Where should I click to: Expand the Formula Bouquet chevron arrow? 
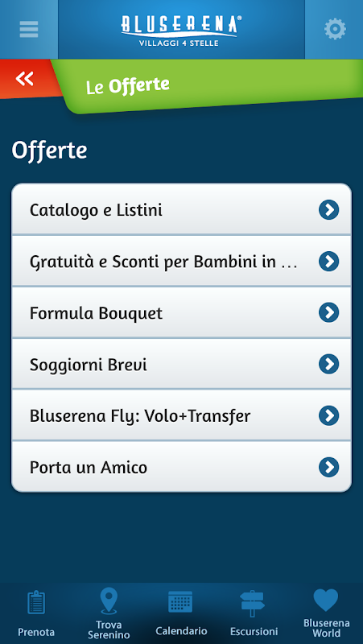(x=329, y=313)
